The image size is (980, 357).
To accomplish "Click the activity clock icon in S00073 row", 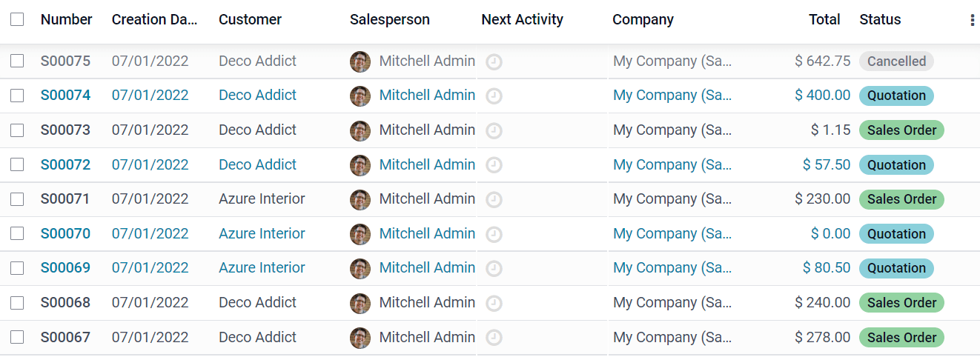I will 494,130.
